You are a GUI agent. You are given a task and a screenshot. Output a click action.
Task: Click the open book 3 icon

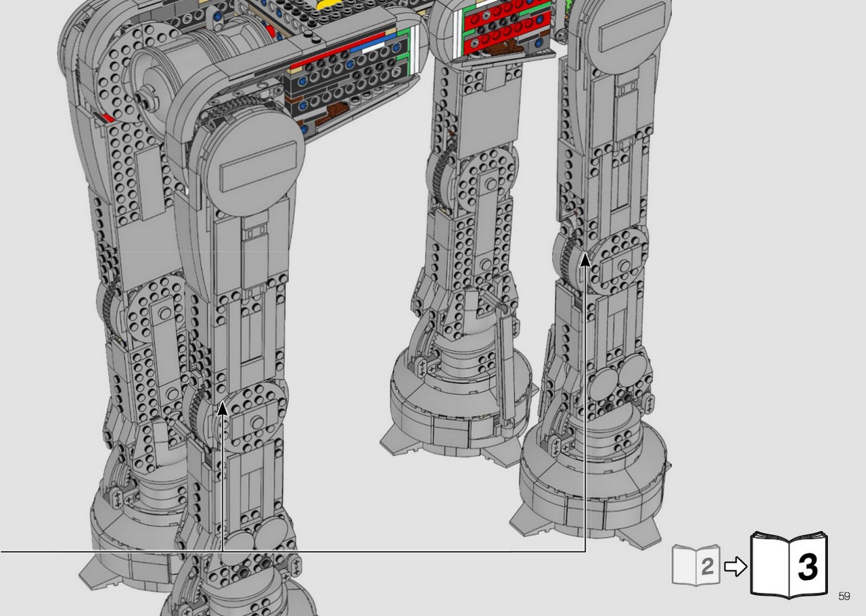(x=789, y=565)
